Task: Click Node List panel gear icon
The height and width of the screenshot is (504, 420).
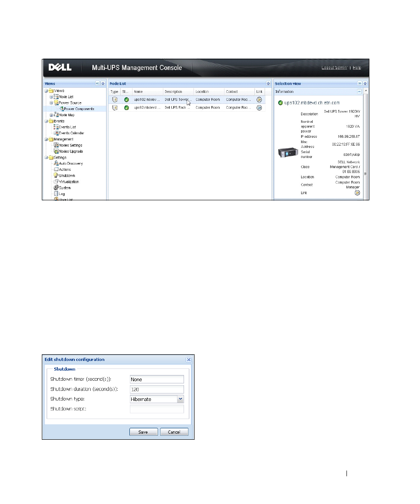Action: point(268,84)
